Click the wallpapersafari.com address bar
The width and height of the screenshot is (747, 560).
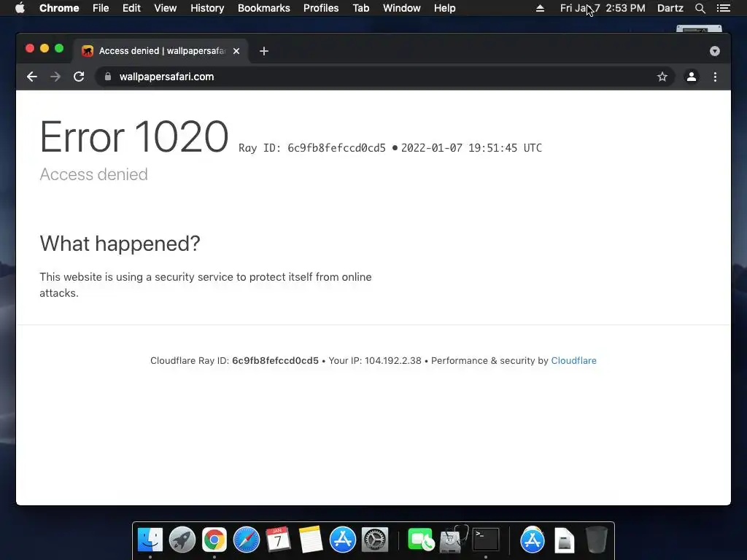(x=385, y=77)
